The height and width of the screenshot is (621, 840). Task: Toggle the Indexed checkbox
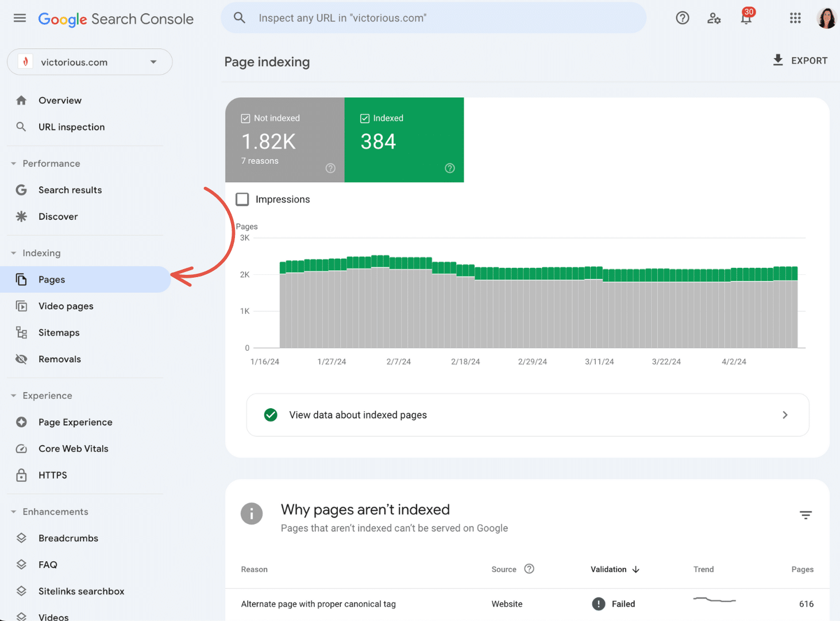pos(365,118)
